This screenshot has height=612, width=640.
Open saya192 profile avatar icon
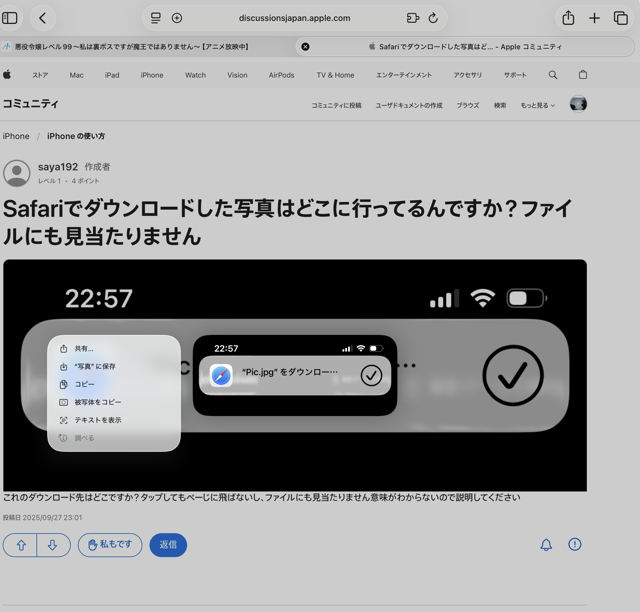click(x=17, y=173)
